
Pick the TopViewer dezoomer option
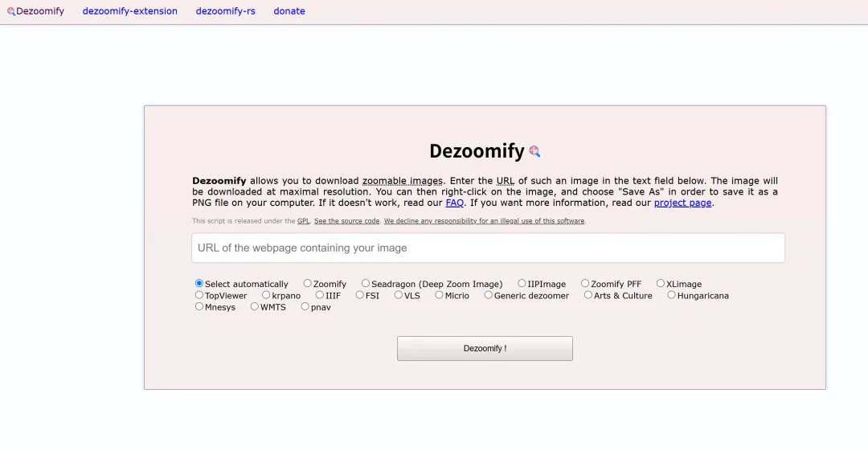click(x=199, y=295)
